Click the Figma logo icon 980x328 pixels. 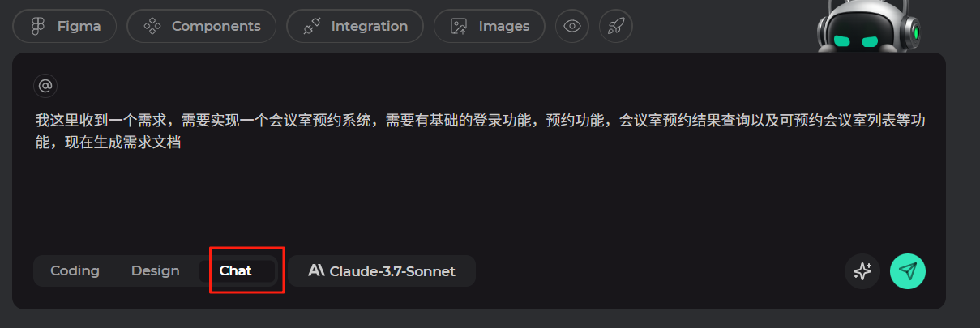[36, 26]
